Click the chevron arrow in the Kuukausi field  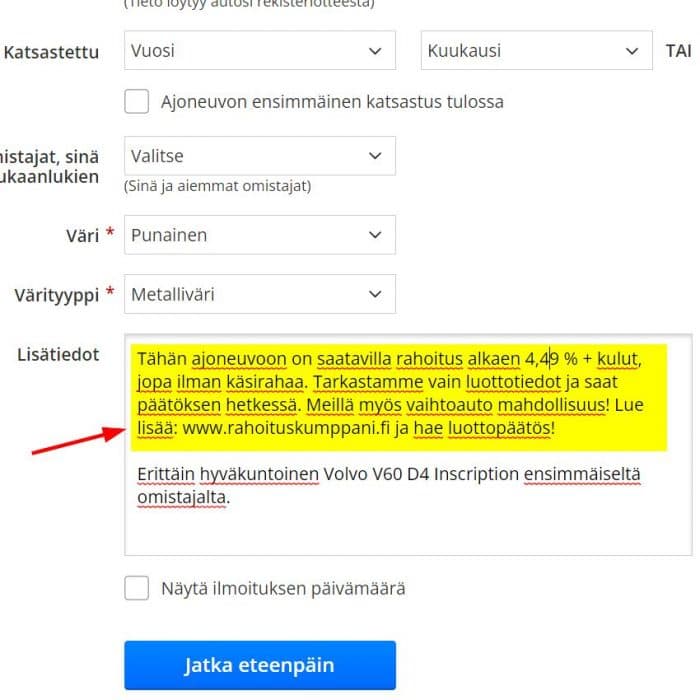[631, 51]
